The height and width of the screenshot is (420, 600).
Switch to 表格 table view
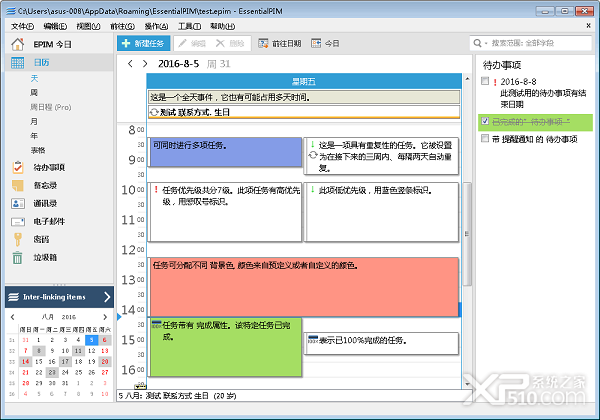[x=38, y=150]
